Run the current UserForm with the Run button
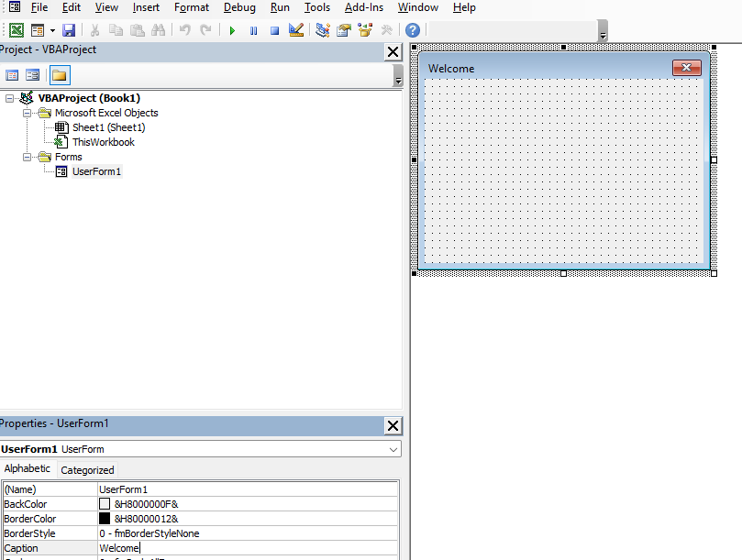 coord(232,29)
